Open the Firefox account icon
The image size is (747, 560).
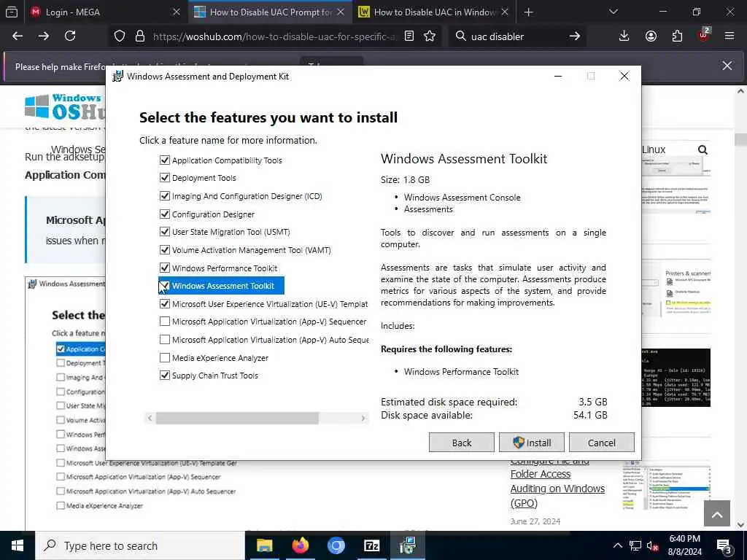point(651,36)
